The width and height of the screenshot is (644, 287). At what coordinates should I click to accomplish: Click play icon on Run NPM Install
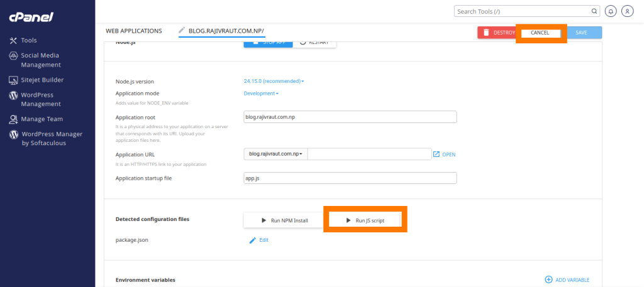[x=264, y=220]
